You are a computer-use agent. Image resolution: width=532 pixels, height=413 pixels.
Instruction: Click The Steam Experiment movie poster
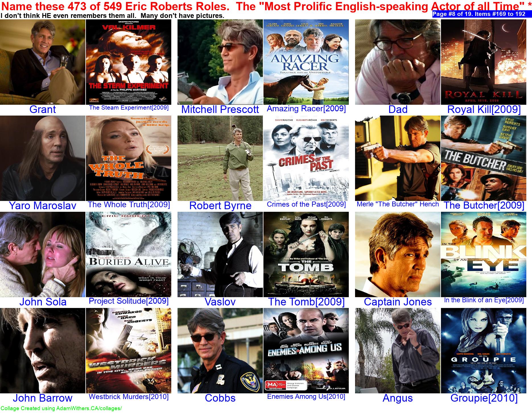click(129, 62)
